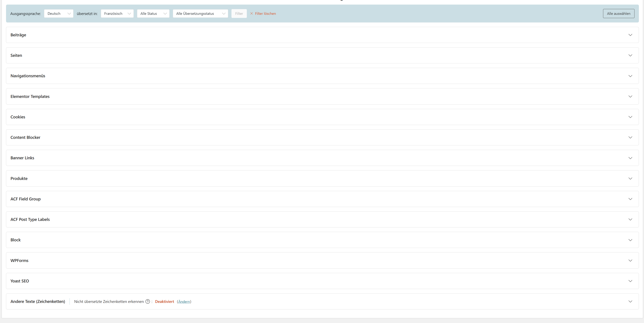Expand the Beiträge section chevron
This screenshot has height=323, width=644.
(x=630, y=35)
